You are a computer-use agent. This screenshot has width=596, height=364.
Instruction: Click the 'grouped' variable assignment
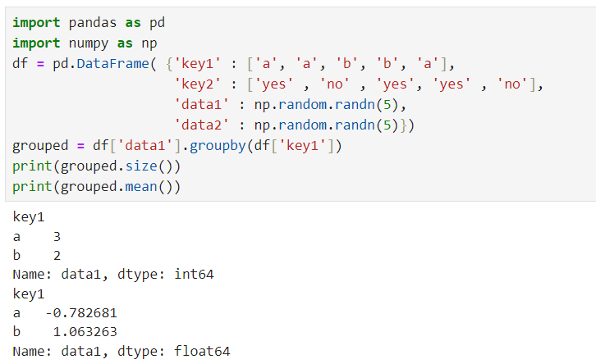tap(40, 146)
